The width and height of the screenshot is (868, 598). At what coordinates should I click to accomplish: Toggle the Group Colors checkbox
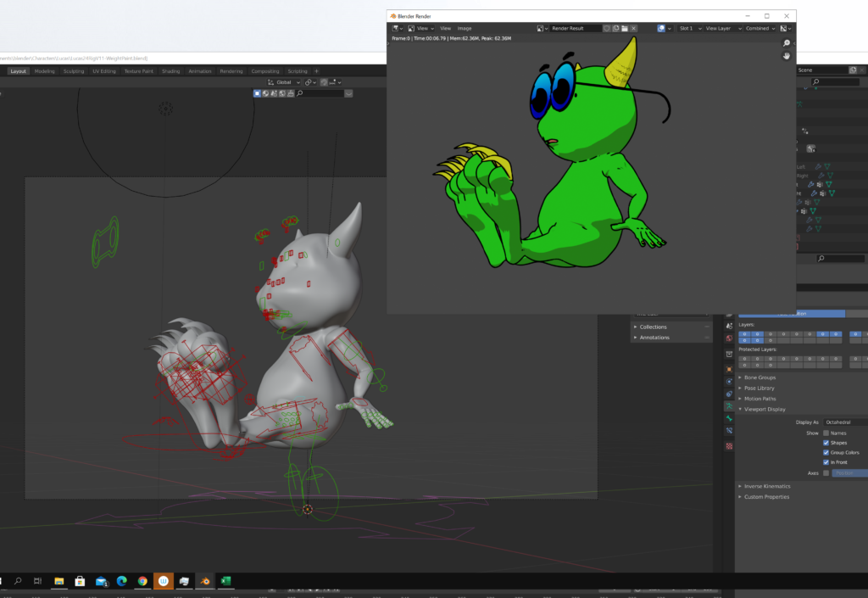(x=826, y=452)
